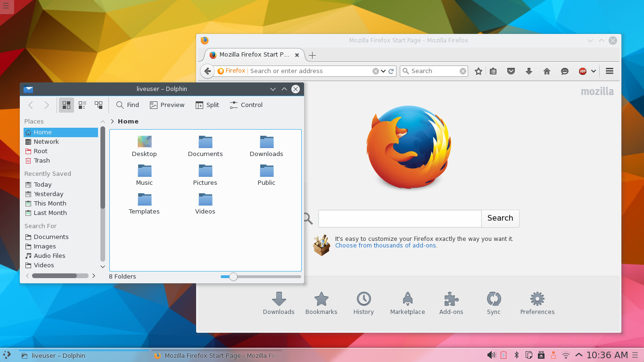
Task: Open Preferences from Firefox start page
Action: tap(537, 304)
